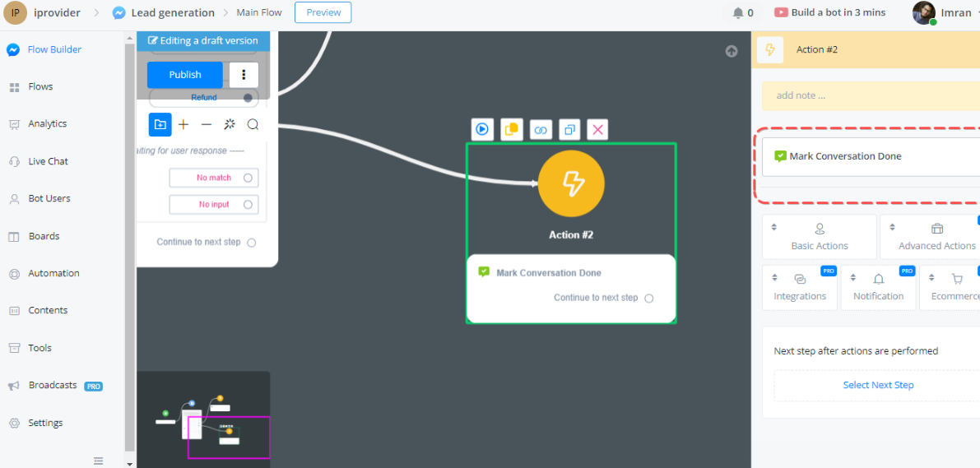Open the canvas search magnifier tool
Viewport: 980px width, 468px height.
click(x=253, y=124)
